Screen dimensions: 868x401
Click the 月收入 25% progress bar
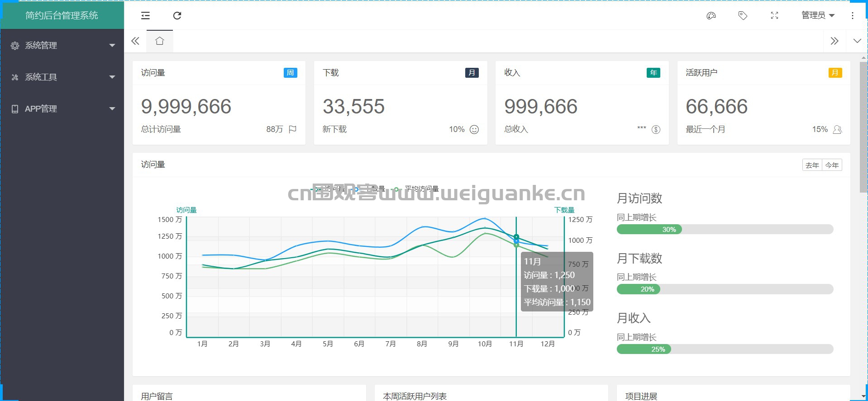point(725,349)
